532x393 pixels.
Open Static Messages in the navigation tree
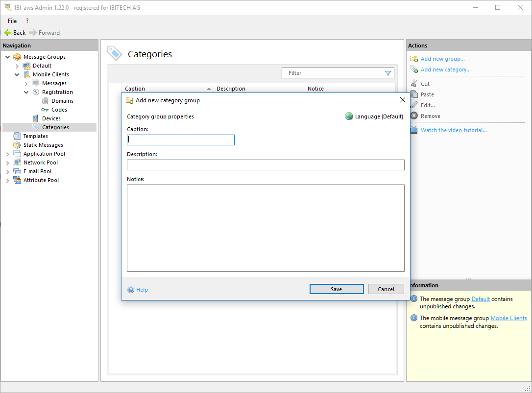click(x=43, y=145)
